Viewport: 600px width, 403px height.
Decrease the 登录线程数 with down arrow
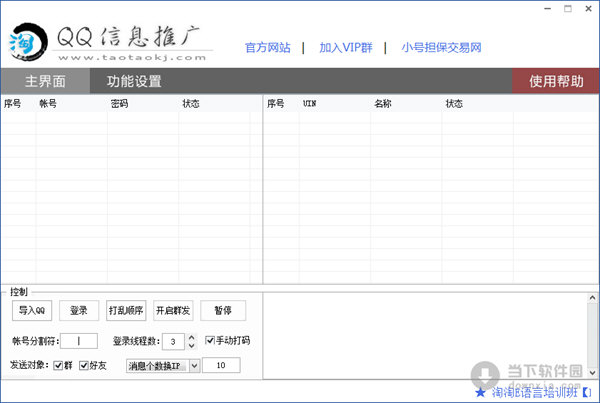192,346
